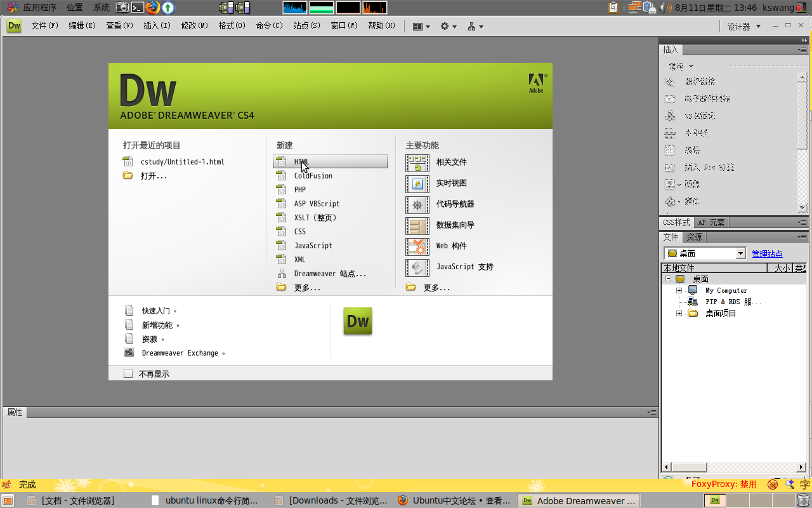This screenshot has width=812, height=508.
Task: Launch Firefox from the top panel
Action: click(153, 8)
